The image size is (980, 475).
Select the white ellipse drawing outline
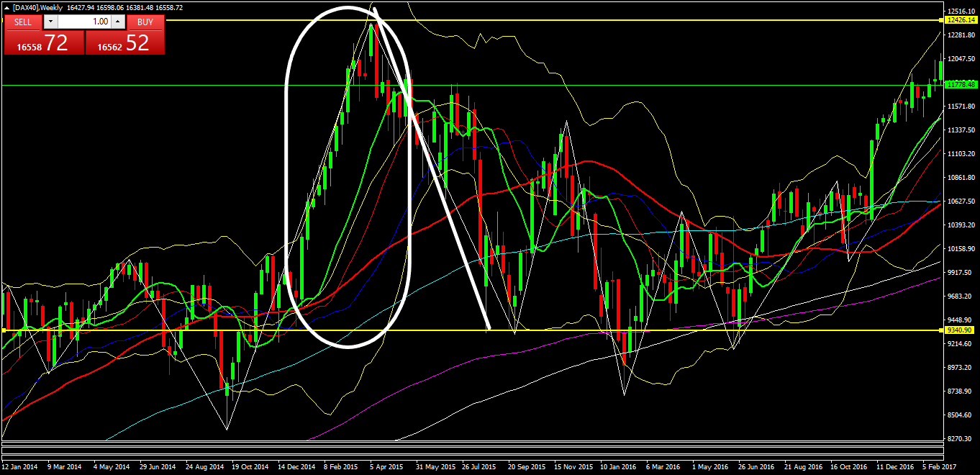tap(286, 180)
